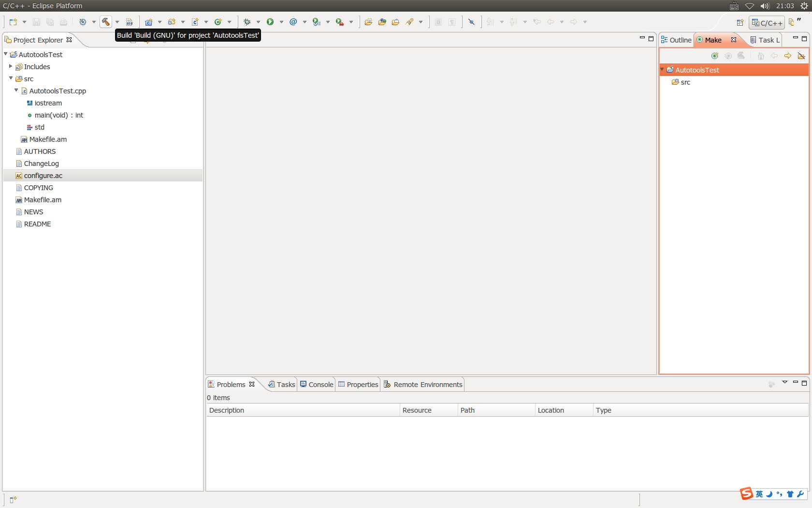Click the Open Element folder icon
This screenshot has height=508, width=812.
point(368,22)
